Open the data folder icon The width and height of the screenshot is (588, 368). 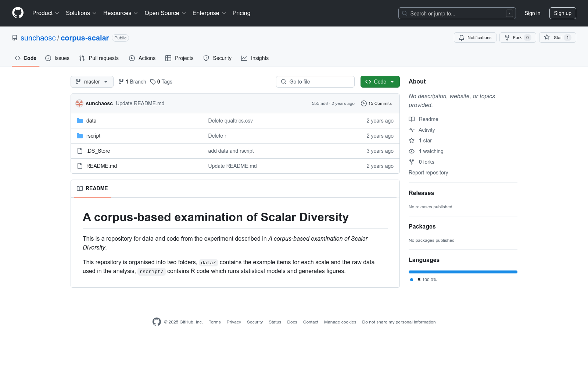click(x=80, y=121)
